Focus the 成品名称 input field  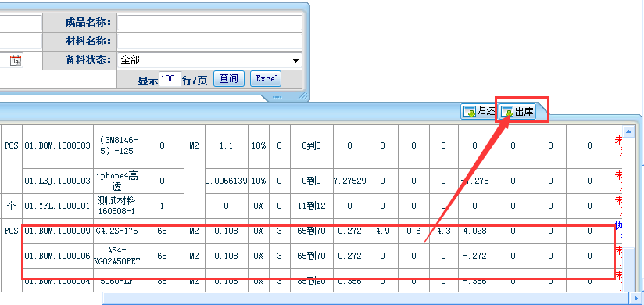click(209, 22)
